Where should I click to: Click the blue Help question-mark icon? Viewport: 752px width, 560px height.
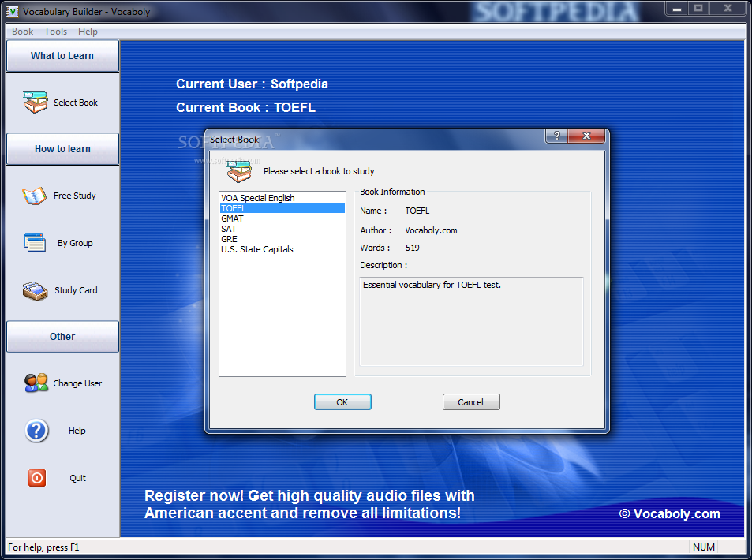pyautogui.click(x=36, y=431)
